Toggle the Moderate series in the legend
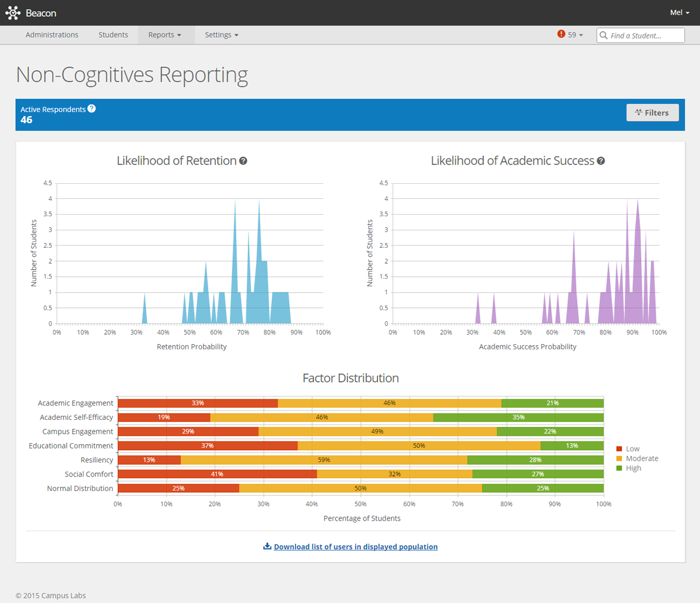Image resolution: width=700 pixels, height=603 pixels. click(x=639, y=458)
